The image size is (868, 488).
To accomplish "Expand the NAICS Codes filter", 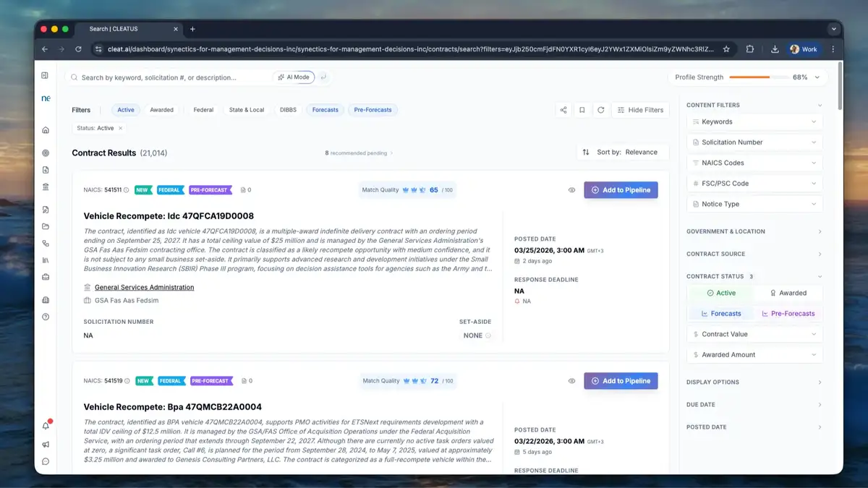I will pos(754,163).
